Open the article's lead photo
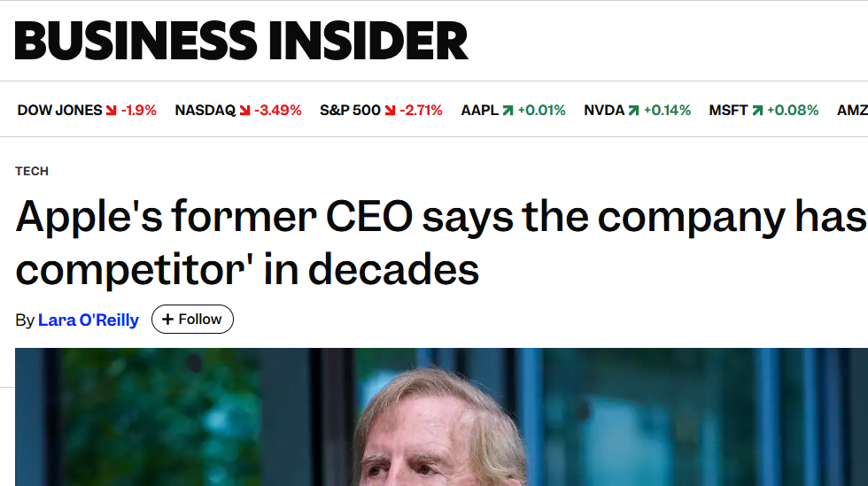The height and width of the screenshot is (486, 868). click(x=441, y=416)
